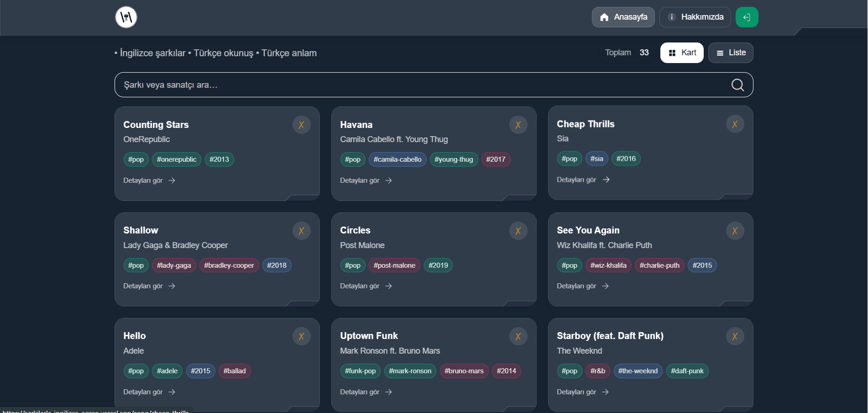The image size is (868, 413).
Task: Select the #daft-punk tag on Starboy
Action: (687, 371)
